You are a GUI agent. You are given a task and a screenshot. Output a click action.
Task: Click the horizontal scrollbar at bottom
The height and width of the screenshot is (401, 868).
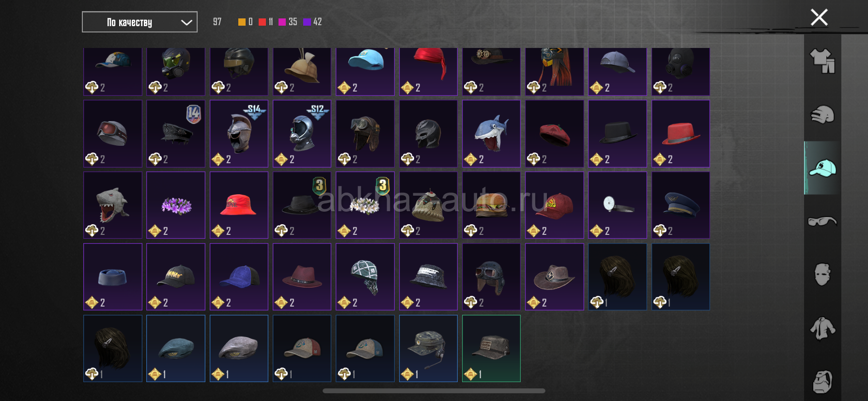coord(434,391)
